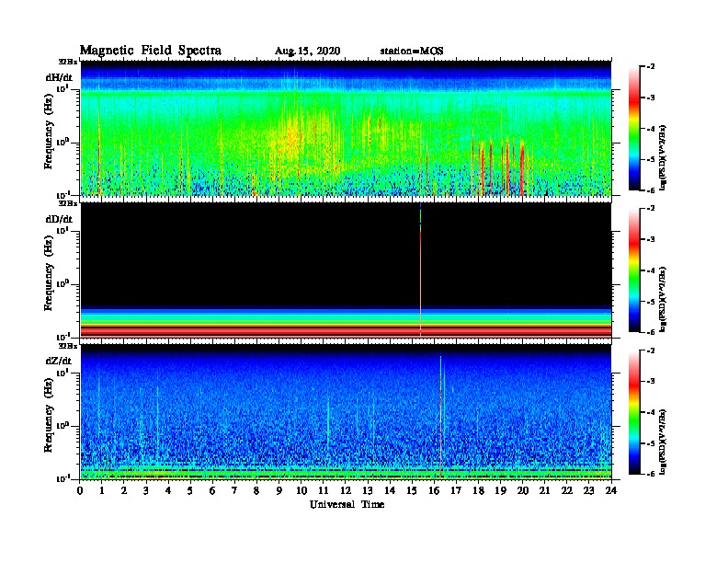Screen dimensions: 728x563
Task: Click the log(PSD) label of dZ/dt color bar
Action: click(x=663, y=442)
